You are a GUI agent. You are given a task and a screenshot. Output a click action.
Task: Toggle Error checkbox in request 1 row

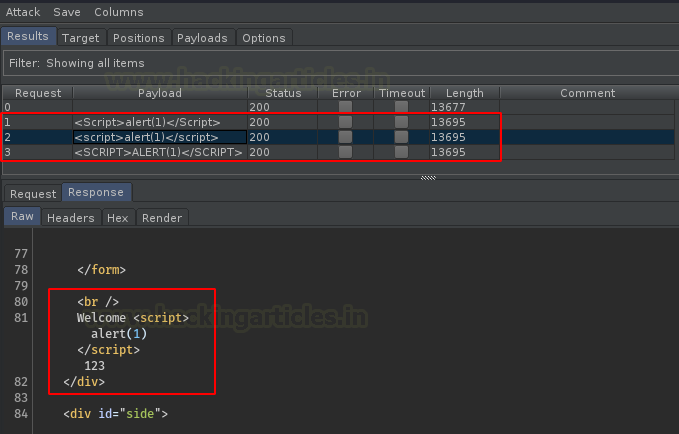point(345,122)
